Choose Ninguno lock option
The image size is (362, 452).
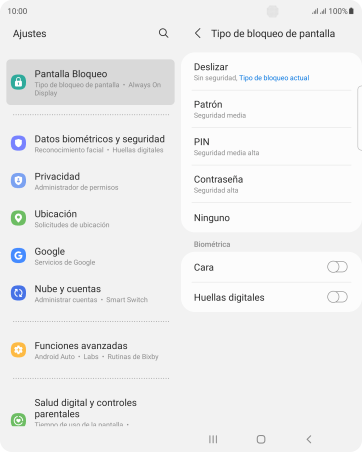[x=271, y=218]
